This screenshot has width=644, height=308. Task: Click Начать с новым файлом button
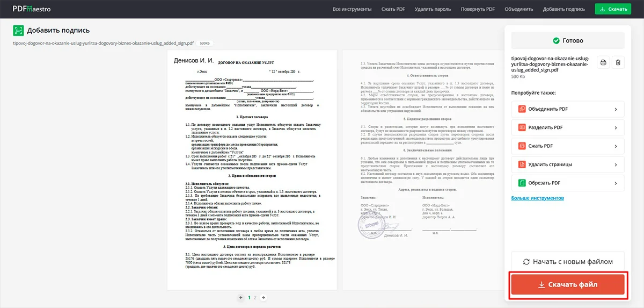tap(568, 262)
